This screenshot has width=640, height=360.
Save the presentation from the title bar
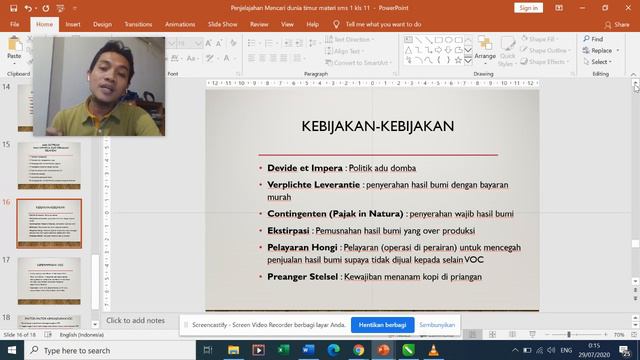(x=13, y=8)
